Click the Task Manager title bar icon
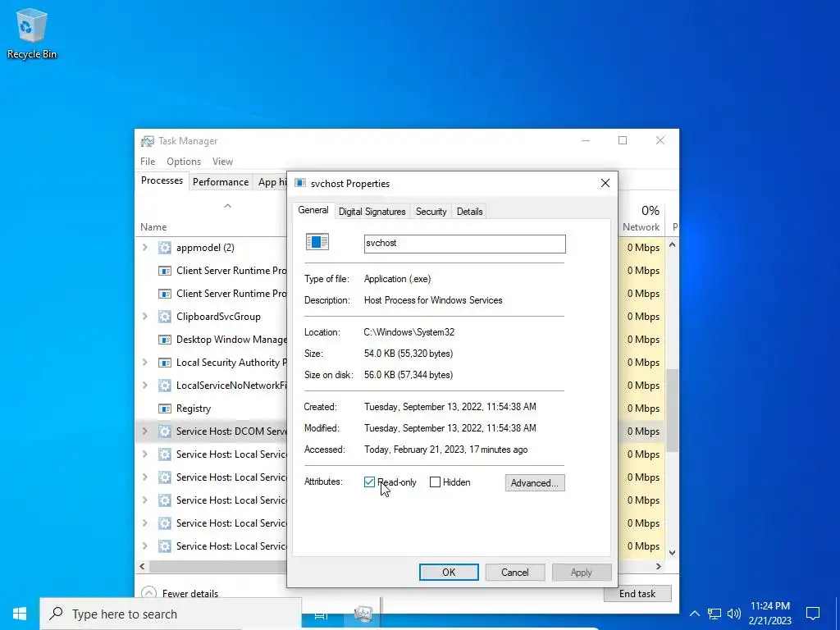 click(x=148, y=141)
